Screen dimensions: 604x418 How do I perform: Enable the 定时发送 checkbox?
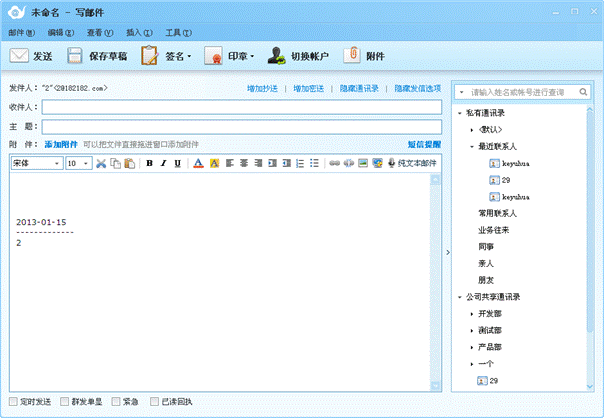pos(14,402)
